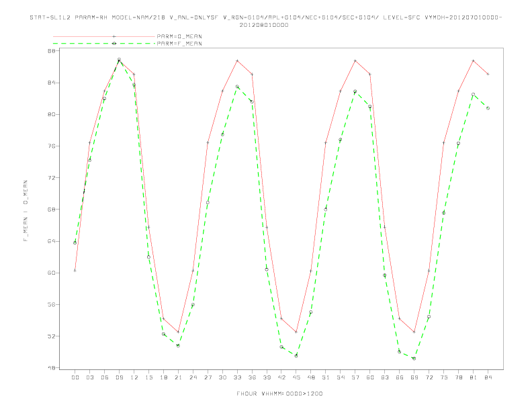Click x-axis tick label 24
Screen dimensions: 532x411
coord(193,377)
